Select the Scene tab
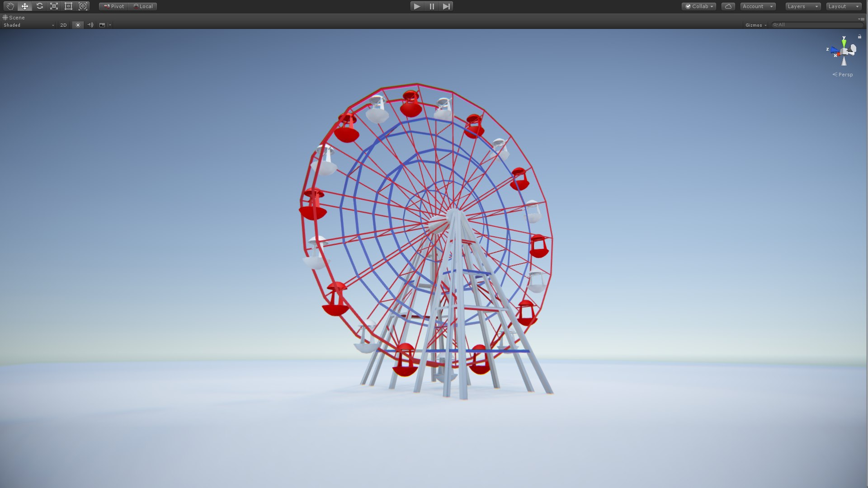The height and width of the screenshot is (488, 868). (x=14, y=18)
